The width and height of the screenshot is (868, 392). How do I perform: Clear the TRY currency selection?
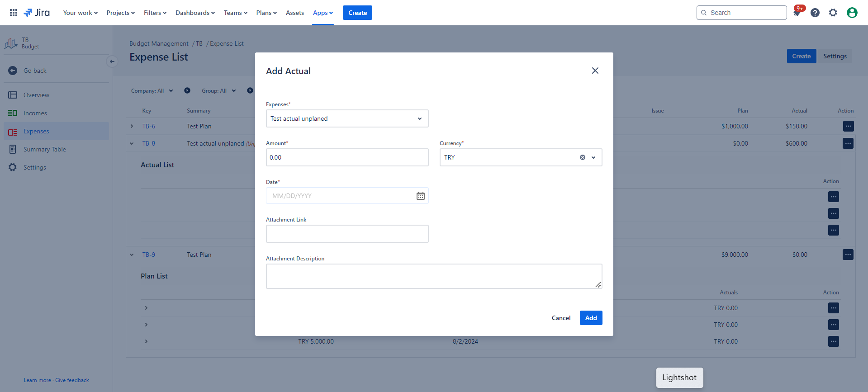[x=583, y=157]
